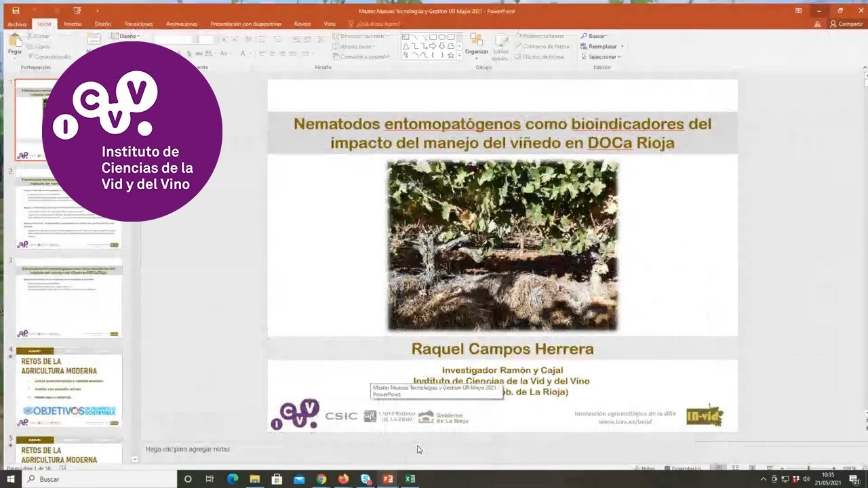Screen dimensions: 868x488
Task: Click the PowerPoint taskbar icon
Action: click(x=388, y=479)
